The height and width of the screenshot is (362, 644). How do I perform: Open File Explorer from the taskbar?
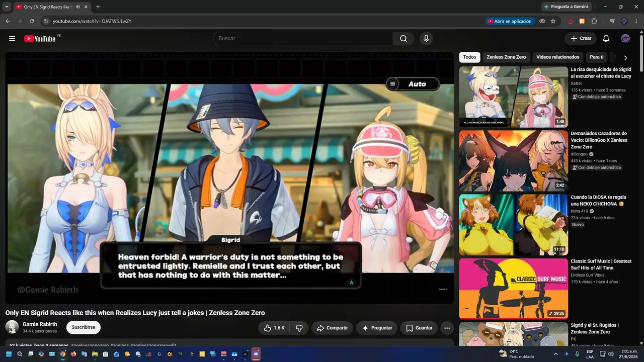pyautogui.click(x=95, y=354)
